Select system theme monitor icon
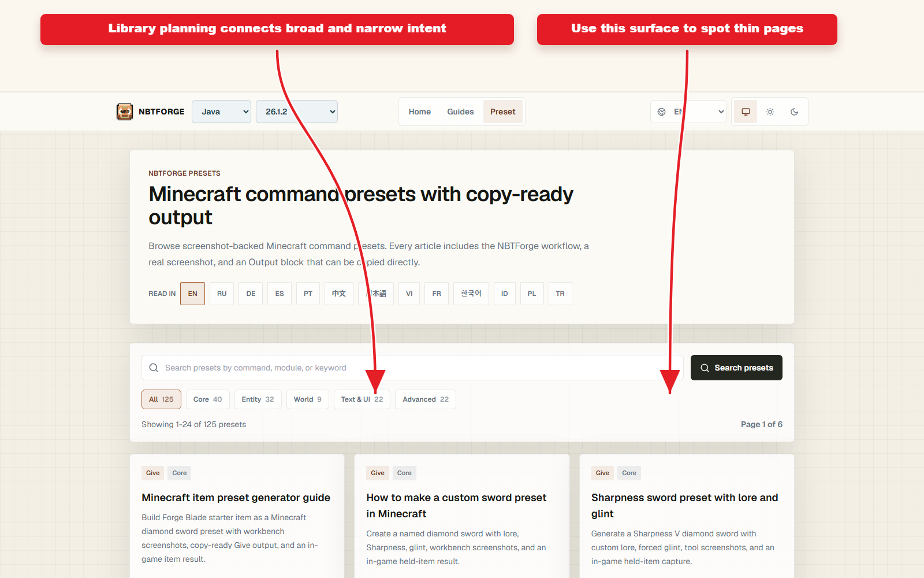The height and width of the screenshot is (578, 924). [746, 112]
